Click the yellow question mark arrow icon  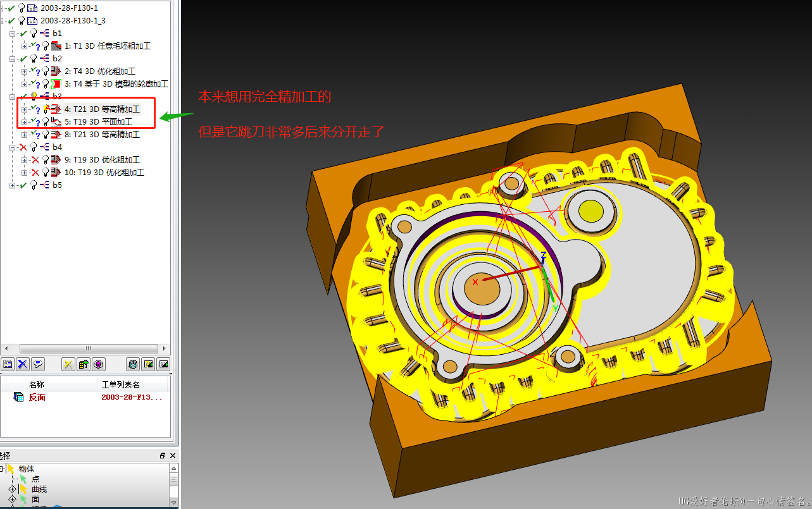[x=148, y=364]
